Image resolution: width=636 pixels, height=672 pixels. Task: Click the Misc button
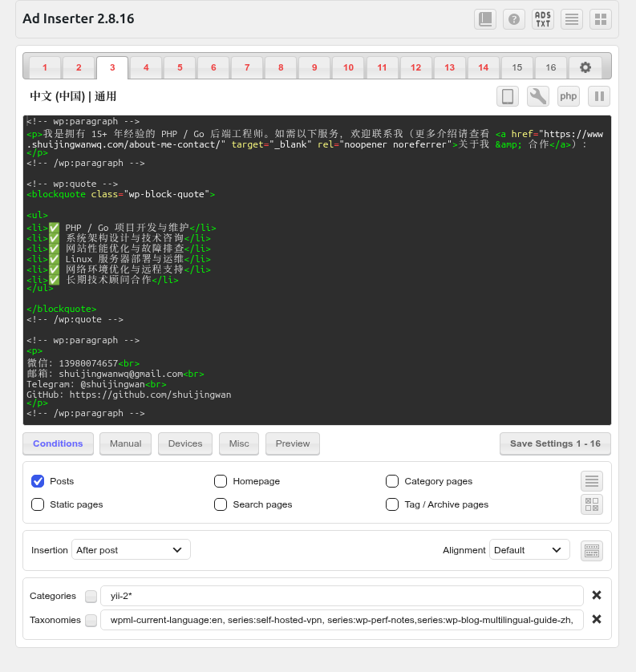pyautogui.click(x=239, y=443)
